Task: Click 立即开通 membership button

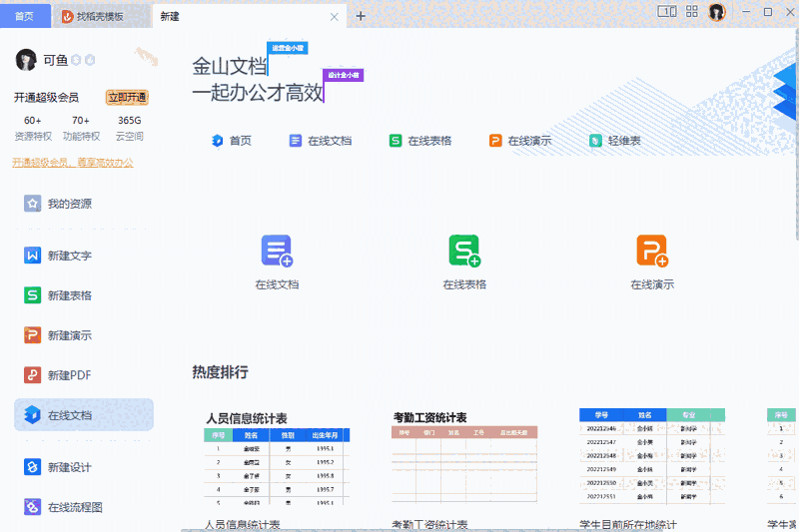Action: 127,97
